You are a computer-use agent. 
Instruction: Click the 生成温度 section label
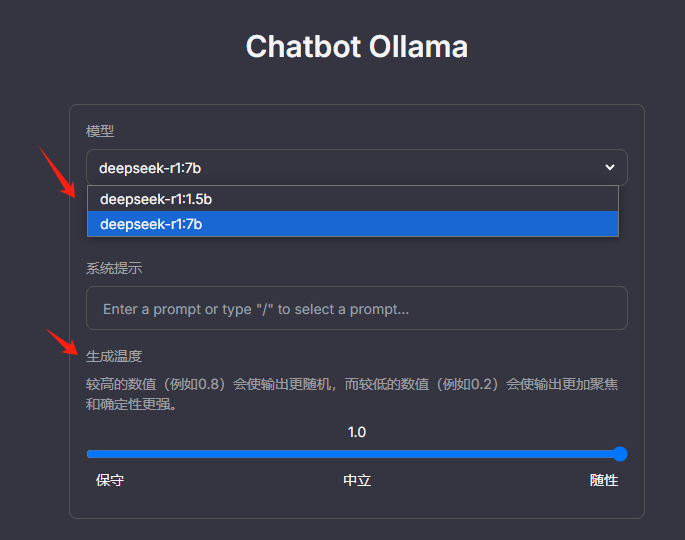click(114, 356)
